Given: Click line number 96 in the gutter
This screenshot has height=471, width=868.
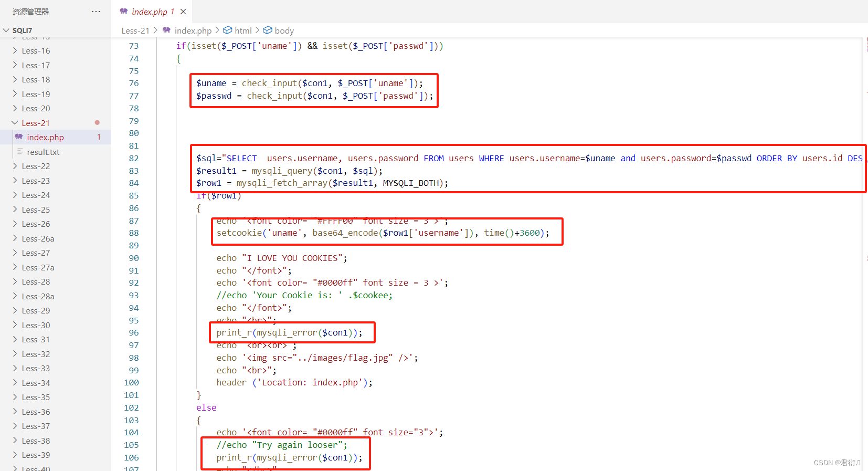Looking at the screenshot, I should [134, 333].
